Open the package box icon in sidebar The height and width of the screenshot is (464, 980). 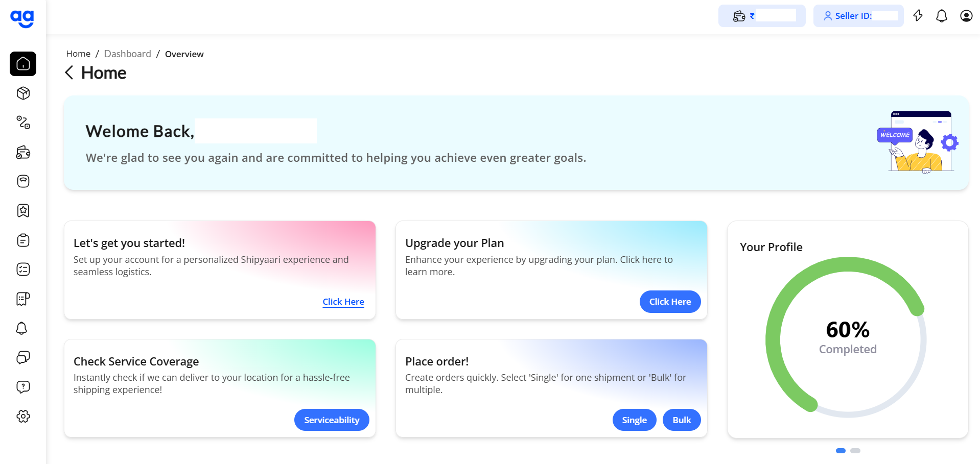23,93
